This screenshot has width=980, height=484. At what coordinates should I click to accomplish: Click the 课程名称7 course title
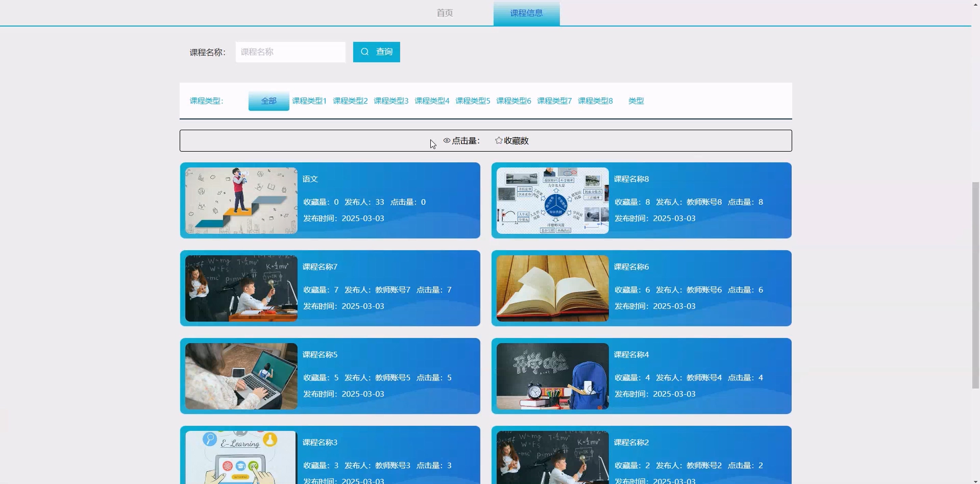coord(319,267)
